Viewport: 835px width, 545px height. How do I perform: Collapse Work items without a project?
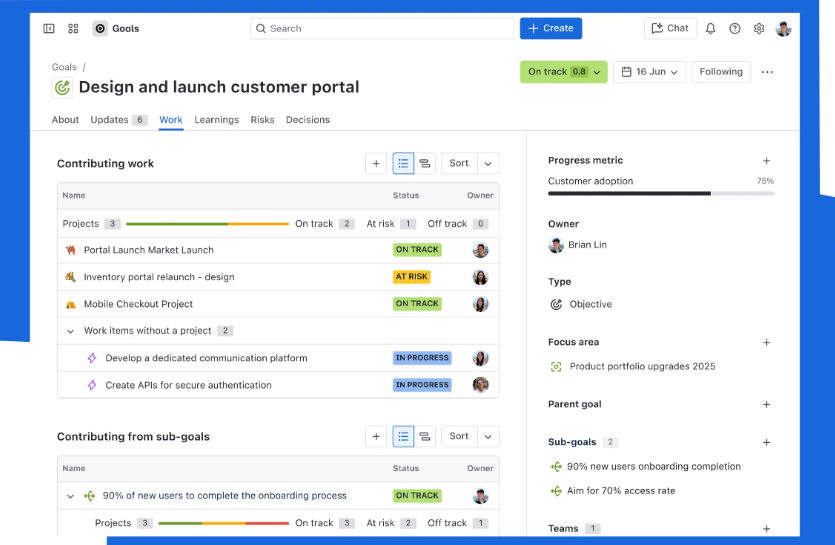pos(70,331)
